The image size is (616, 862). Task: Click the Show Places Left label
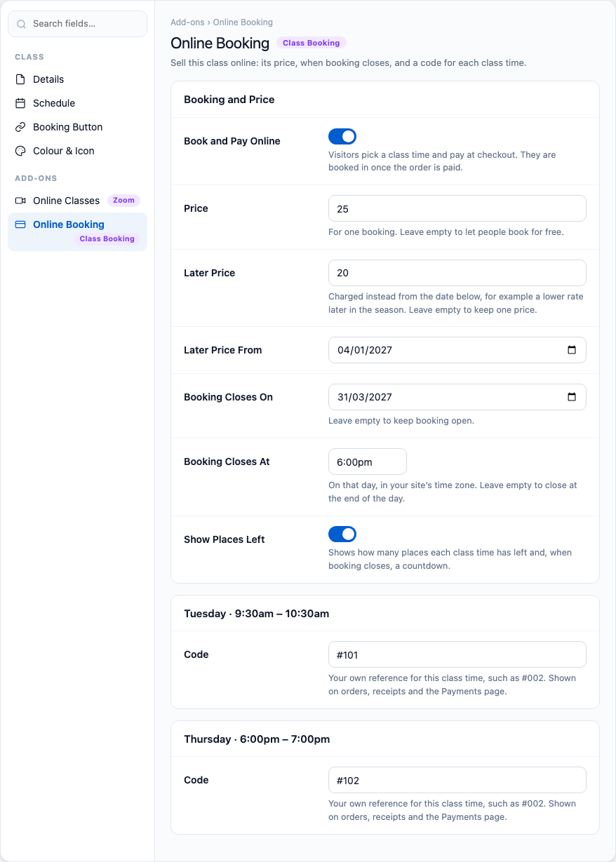point(225,539)
